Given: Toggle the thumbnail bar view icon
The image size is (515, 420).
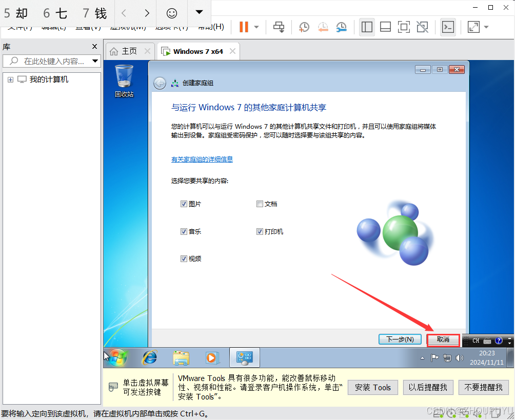Looking at the screenshot, I should pos(385,27).
